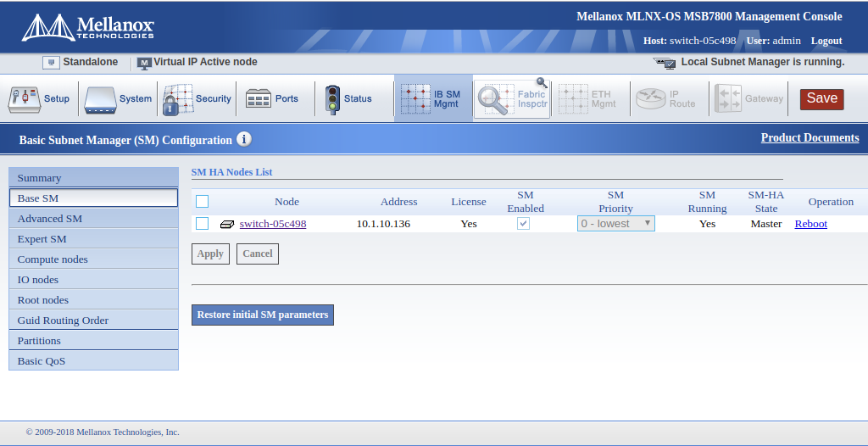Tick the select-all checkbox in table header
The image size is (868, 446).
(202, 201)
